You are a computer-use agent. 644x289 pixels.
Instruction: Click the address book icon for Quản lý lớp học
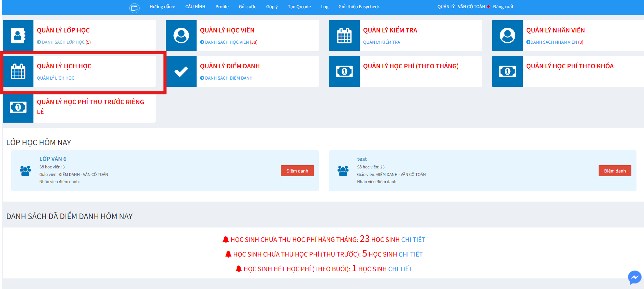point(18,36)
